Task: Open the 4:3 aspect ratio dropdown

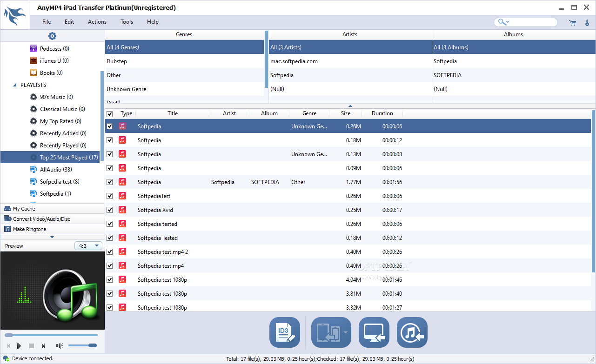Action: [x=88, y=245]
